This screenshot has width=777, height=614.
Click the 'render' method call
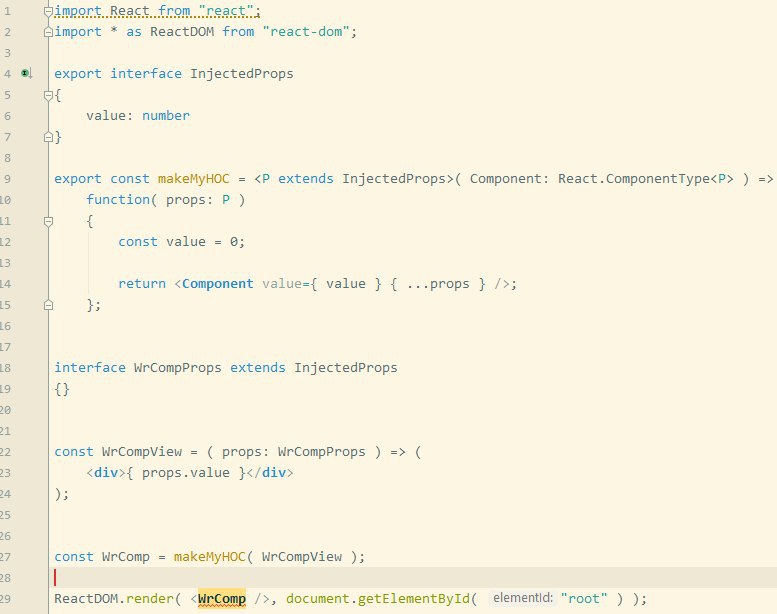(x=150, y=599)
